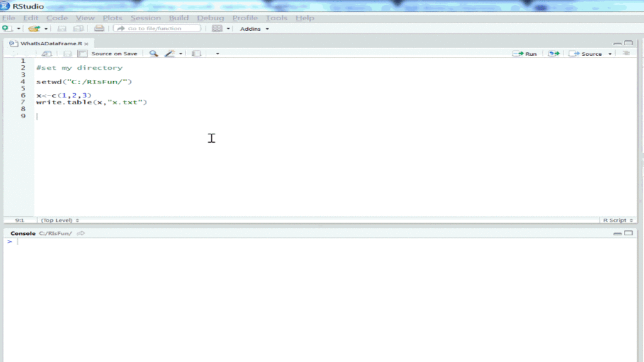The width and height of the screenshot is (644, 362).
Task: Expand the New File dropdown arrow
Action: (x=18, y=29)
